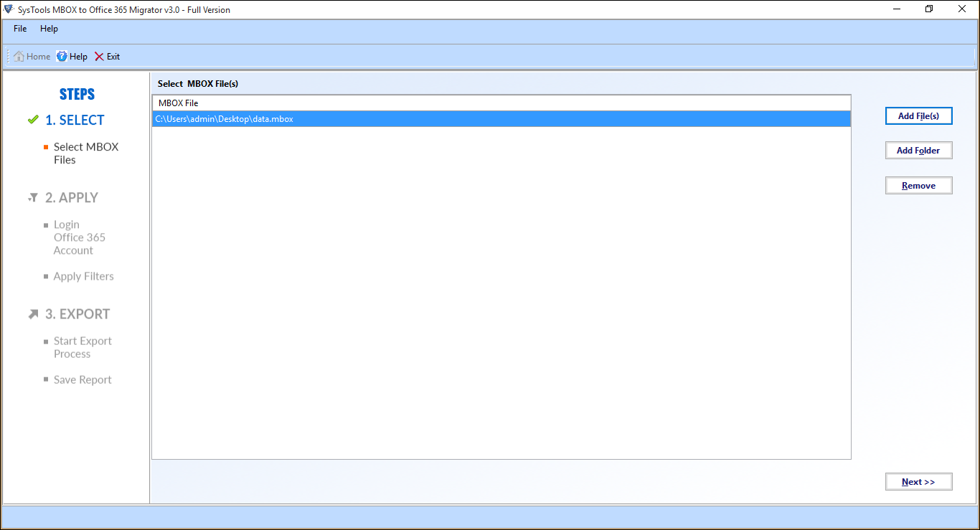Select the 1. SELECT step heading

tap(75, 120)
